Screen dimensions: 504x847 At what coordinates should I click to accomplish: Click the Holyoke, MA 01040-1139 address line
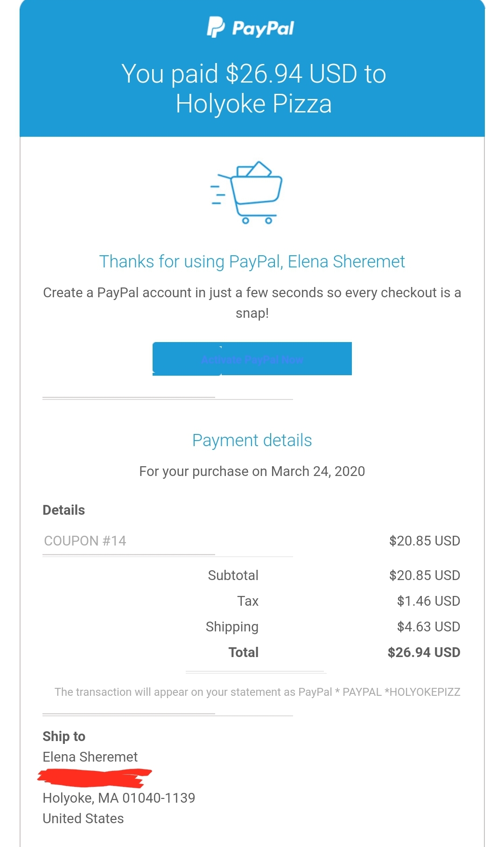(119, 798)
